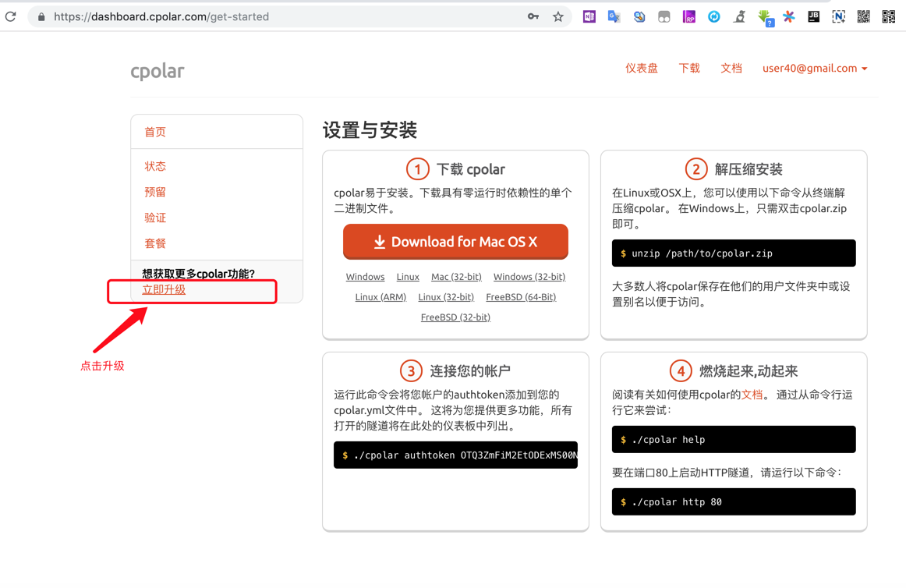Open the blue magnifier search extension
The width and height of the screenshot is (906, 588).
point(639,17)
